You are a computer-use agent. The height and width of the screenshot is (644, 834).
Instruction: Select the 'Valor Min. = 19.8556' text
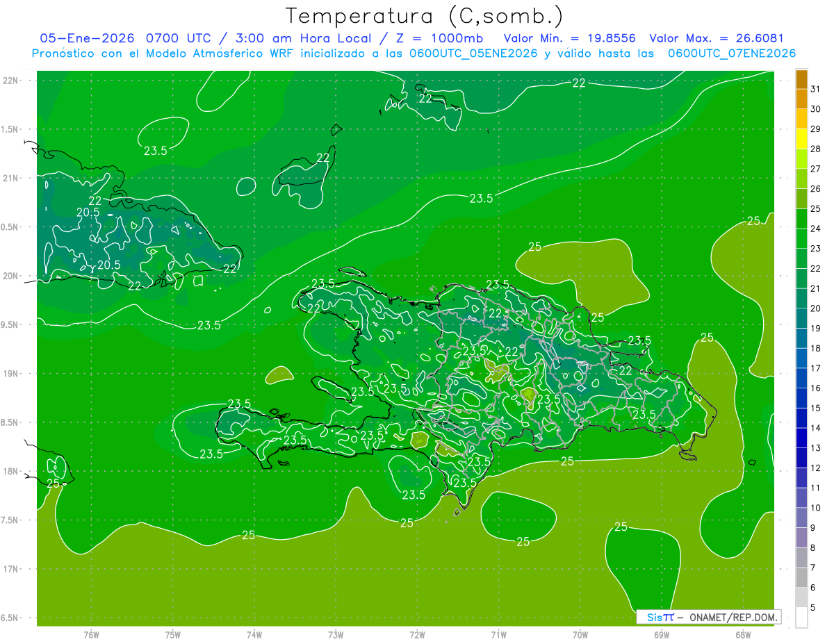[570, 38]
